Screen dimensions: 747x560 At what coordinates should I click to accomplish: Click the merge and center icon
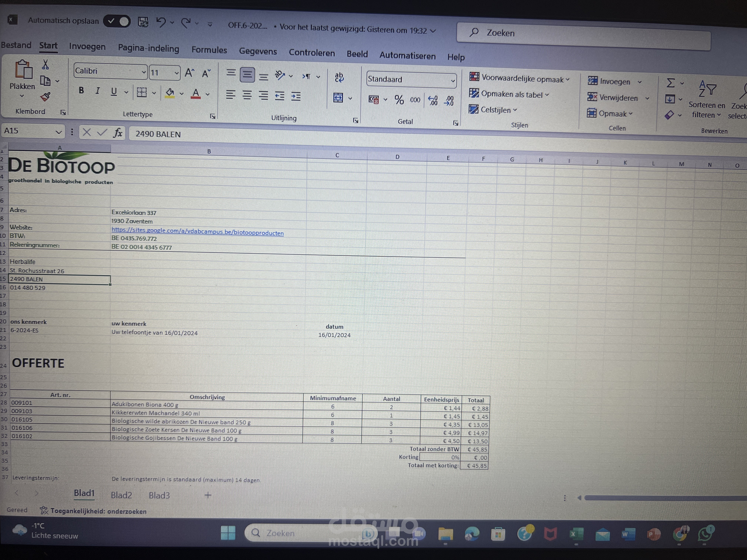point(338,98)
